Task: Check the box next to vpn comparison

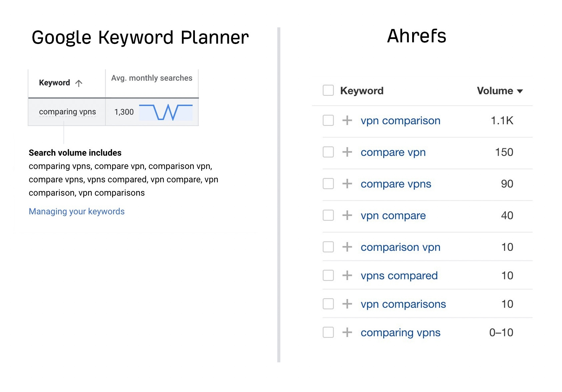Action: pos(328,121)
